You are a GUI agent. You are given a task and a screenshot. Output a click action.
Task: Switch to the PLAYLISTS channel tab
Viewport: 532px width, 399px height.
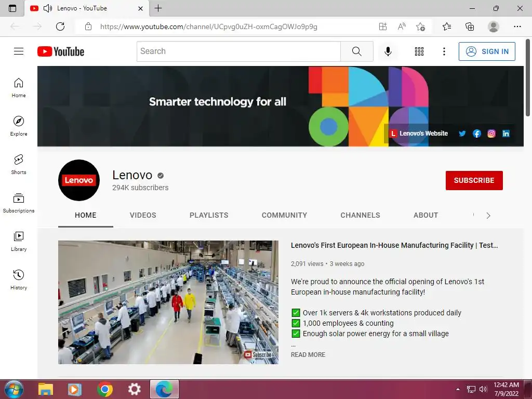[x=209, y=215]
